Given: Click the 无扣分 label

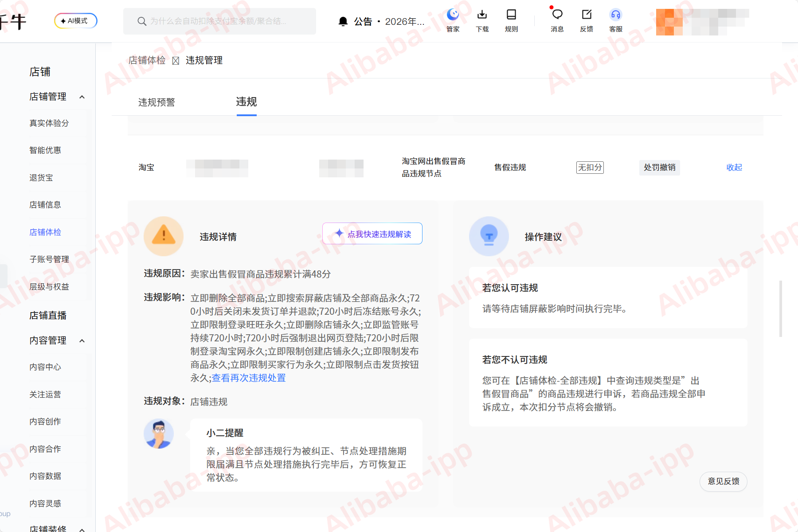Looking at the screenshot, I should tap(590, 167).
